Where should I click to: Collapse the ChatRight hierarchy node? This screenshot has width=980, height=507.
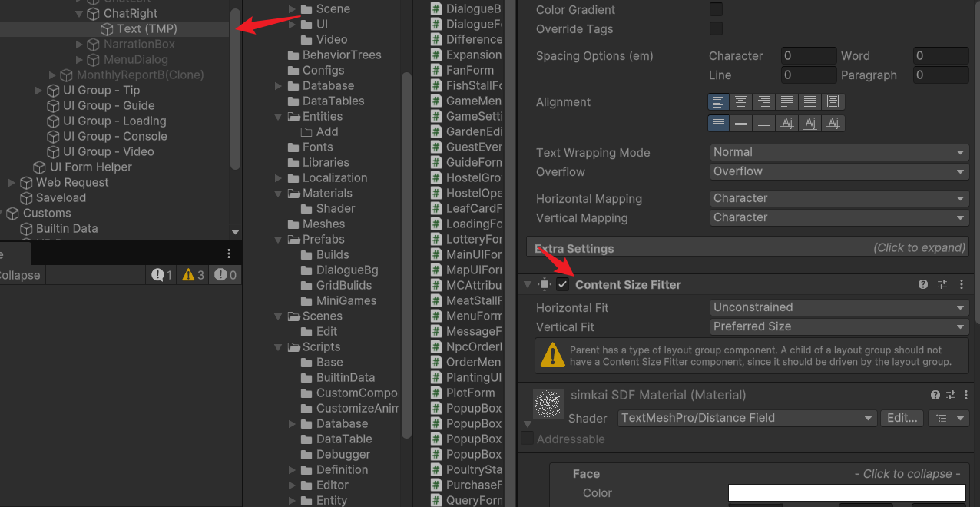(79, 13)
